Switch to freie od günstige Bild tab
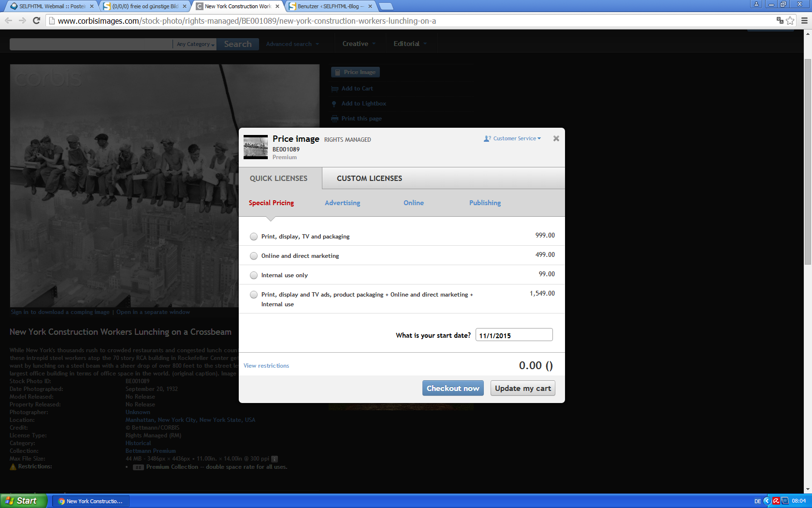812x508 pixels. (145, 6)
